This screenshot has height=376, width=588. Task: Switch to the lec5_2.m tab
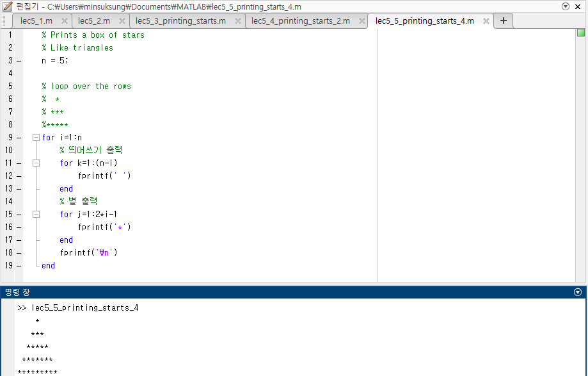click(94, 21)
